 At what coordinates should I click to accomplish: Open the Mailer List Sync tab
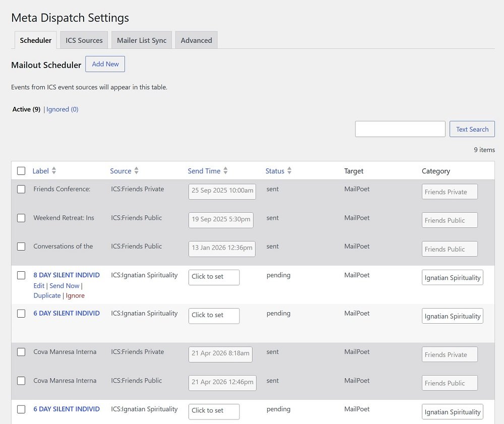pyautogui.click(x=142, y=40)
